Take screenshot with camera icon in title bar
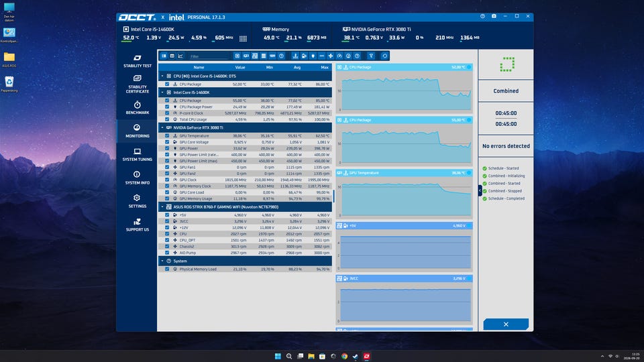Screen dimensions: 644x362 pyautogui.click(x=494, y=16)
